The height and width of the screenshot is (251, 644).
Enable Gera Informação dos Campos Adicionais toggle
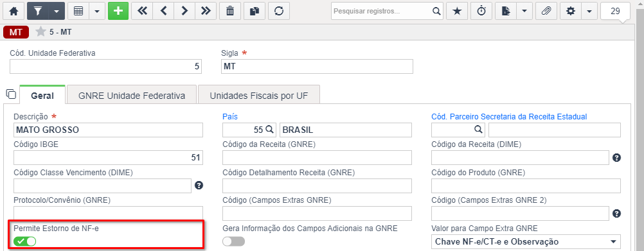(x=233, y=241)
